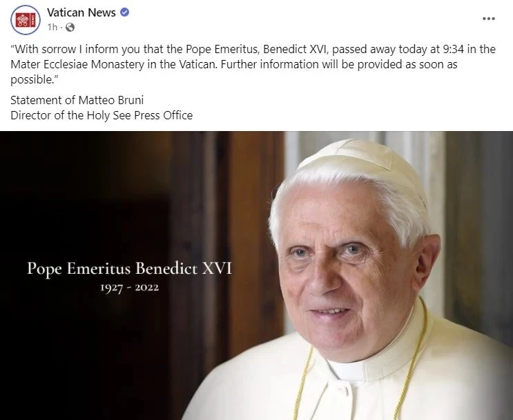This screenshot has width=513, height=420.
Task: Click the quoted announcement paragraph
Action: tap(253, 64)
